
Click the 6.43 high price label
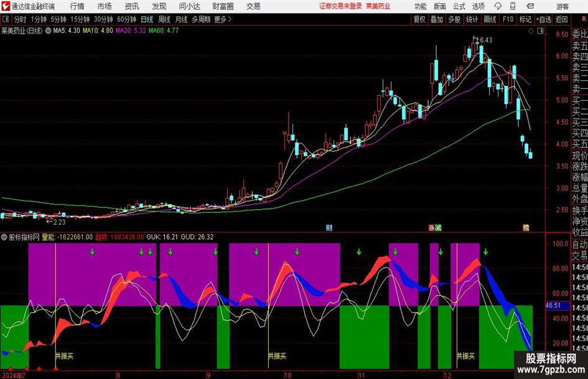coord(486,40)
